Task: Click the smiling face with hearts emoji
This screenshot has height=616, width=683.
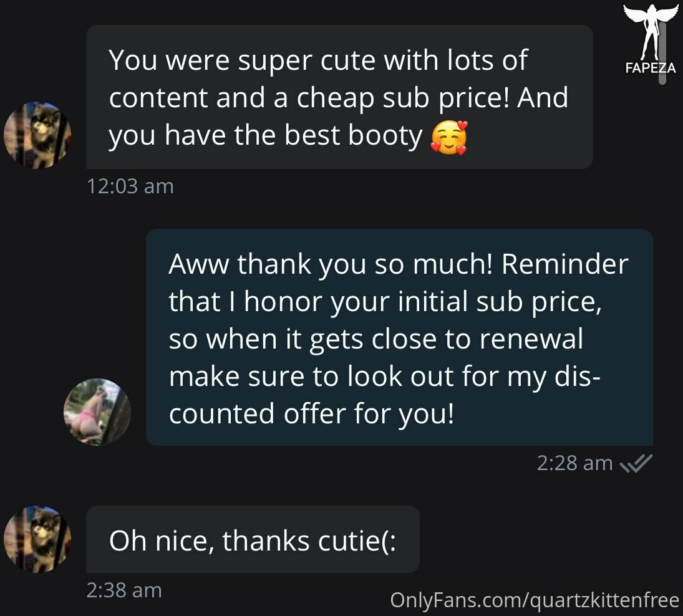Action: (448, 138)
